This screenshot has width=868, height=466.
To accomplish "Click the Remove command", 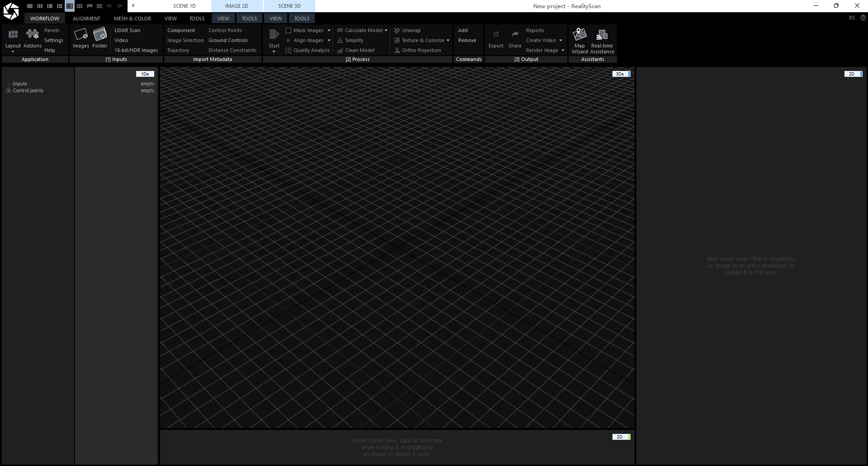I will point(467,40).
